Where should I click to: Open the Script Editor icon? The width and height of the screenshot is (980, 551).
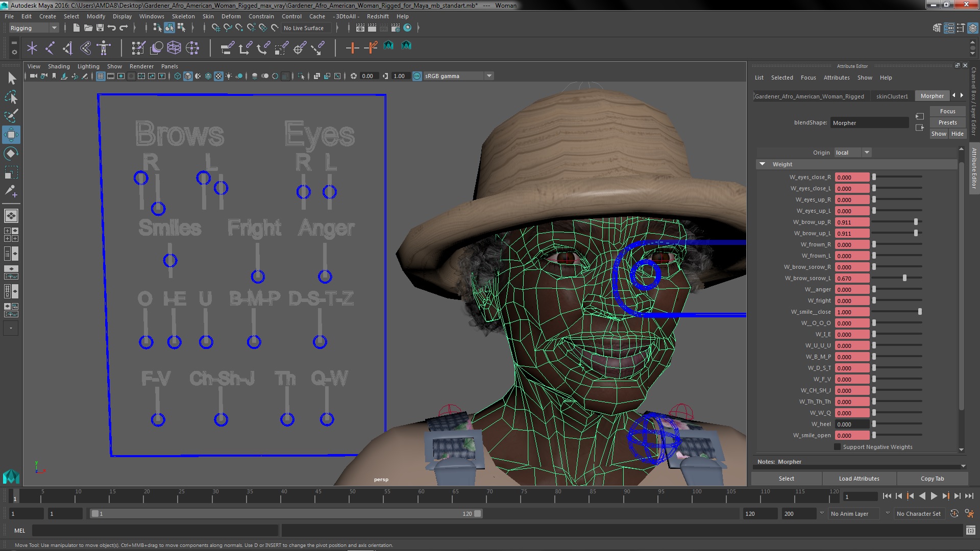coord(971,531)
